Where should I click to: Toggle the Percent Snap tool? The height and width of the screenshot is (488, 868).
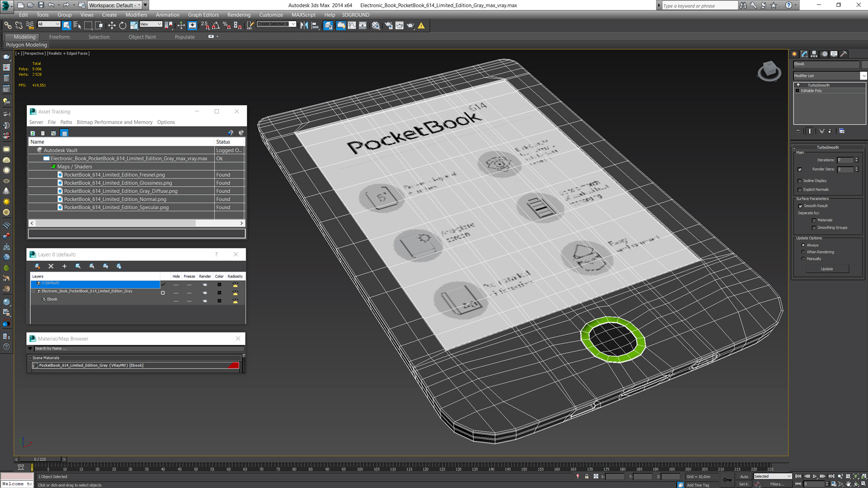[227, 25]
